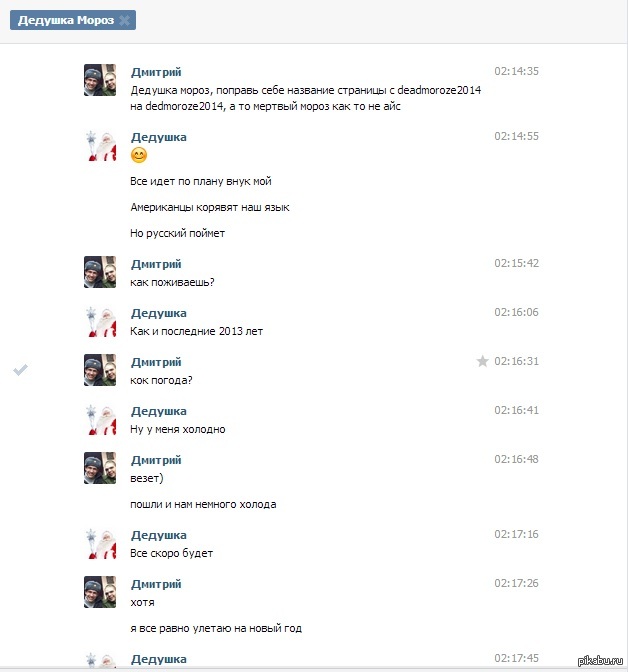This screenshot has width=628, height=672.
Task: Click the star icon on 02:16:31 message
Action: click(x=482, y=361)
